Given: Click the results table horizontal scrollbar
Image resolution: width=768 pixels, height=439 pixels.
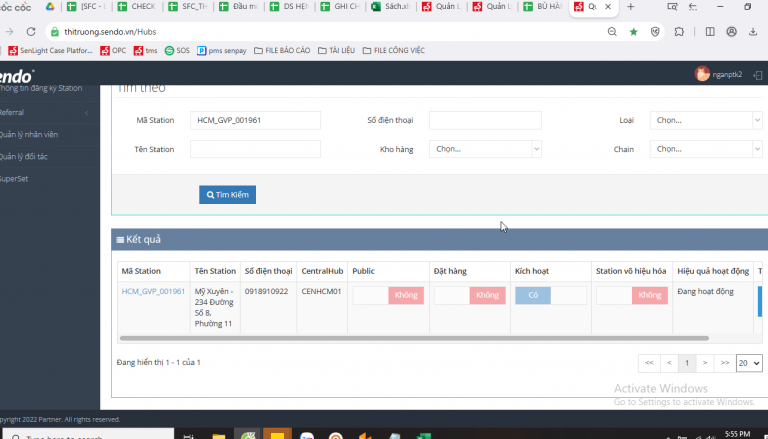Looking at the screenshot, I should click(414, 338).
